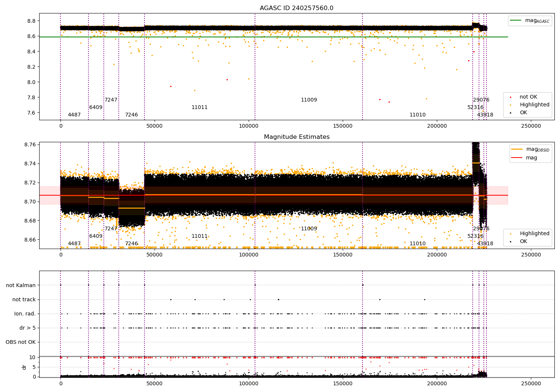Click OBSID label 7247 in the middle plot
This screenshot has width=560, height=392.
[111, 228]
